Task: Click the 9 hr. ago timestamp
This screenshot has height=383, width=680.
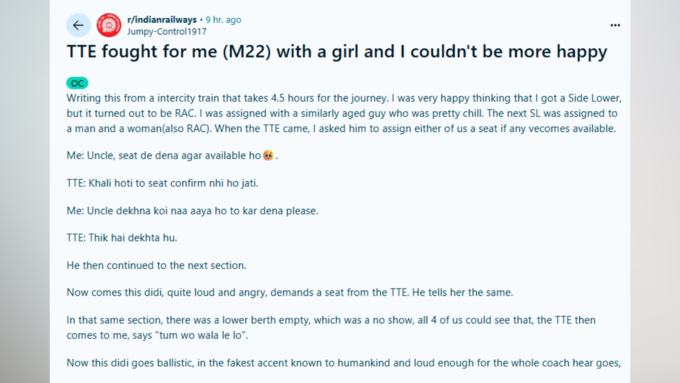Action: coord(223,20)
